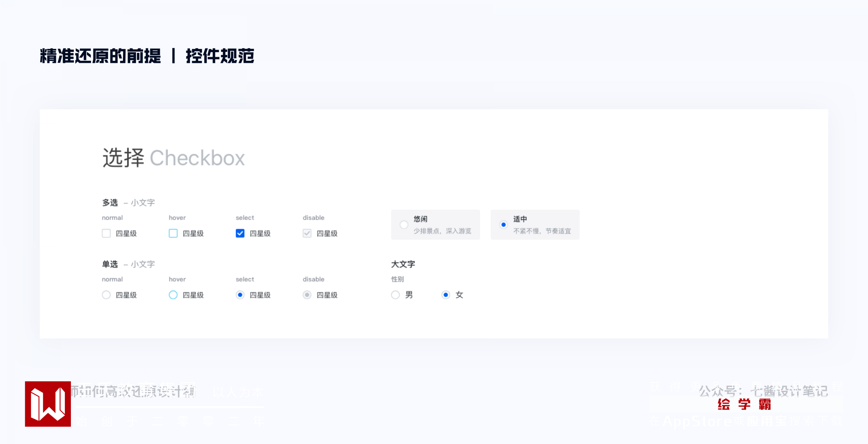
Task: Uncheck the selected blue 四星级 checkbox
Action: point(240,233)
